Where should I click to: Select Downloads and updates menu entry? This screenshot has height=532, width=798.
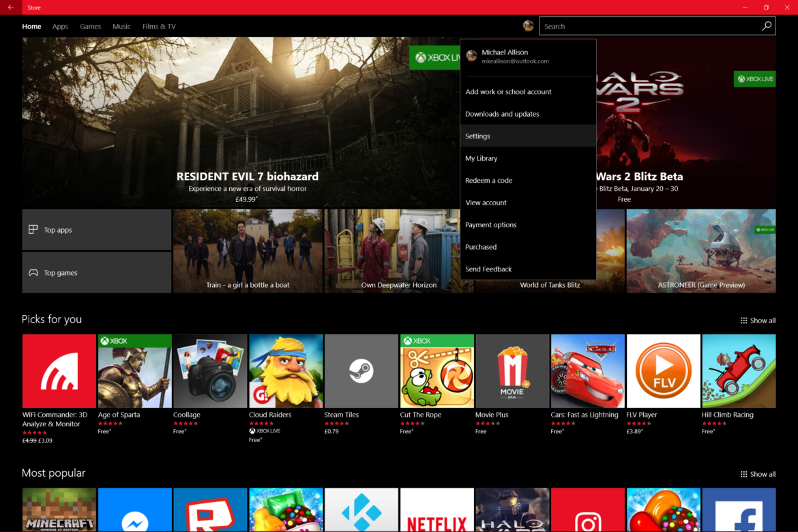coord(502,114)
